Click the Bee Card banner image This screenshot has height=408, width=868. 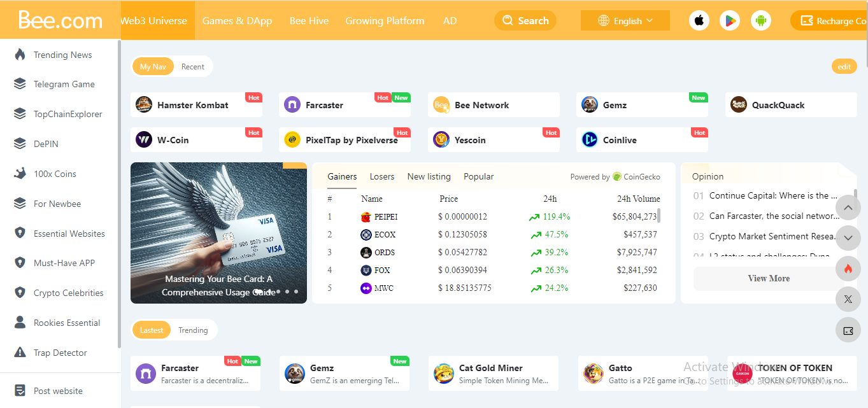218,233
